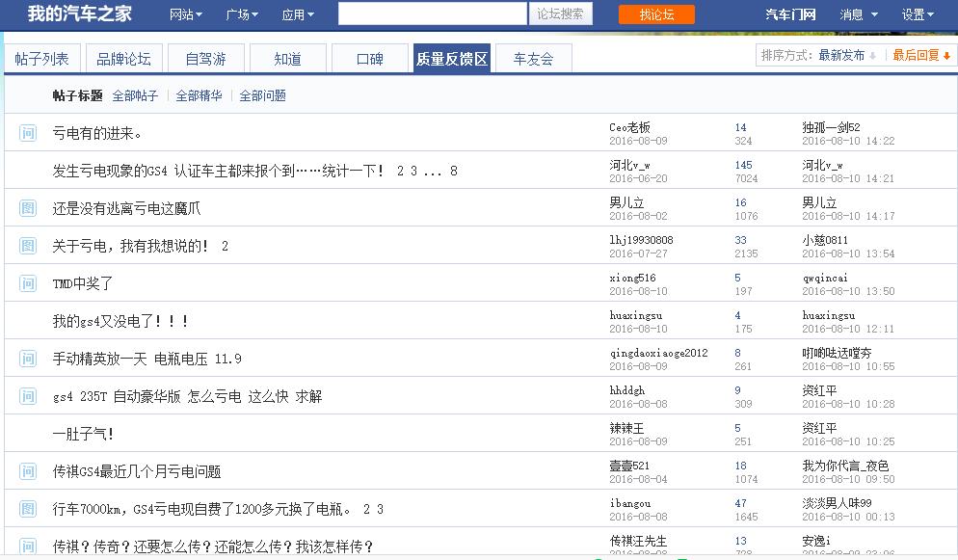
Task: Click the question icon beside 亏电有的进来。
Action: tap(28, 132)
